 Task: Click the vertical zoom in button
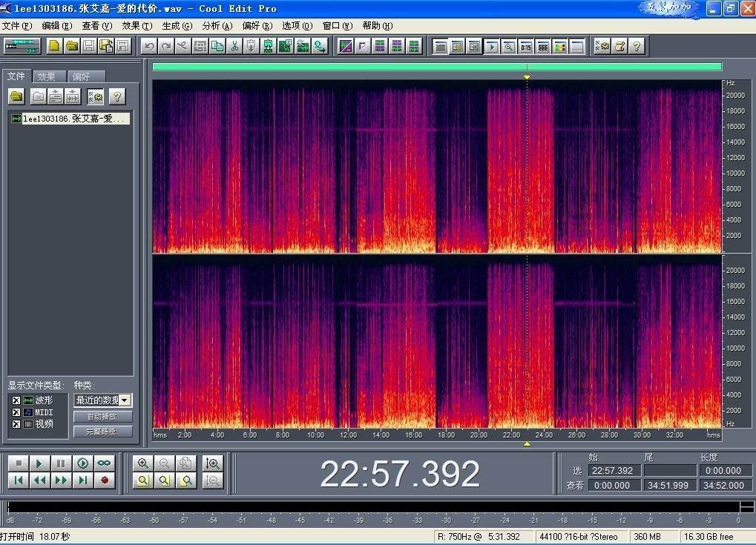(x=212, y=463)
